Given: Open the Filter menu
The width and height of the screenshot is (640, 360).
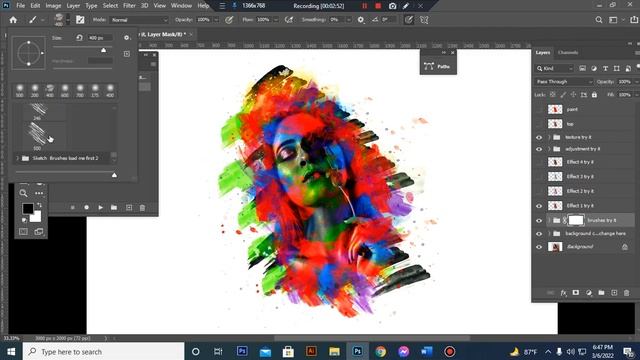Looking at the screenshot, I should pyautogui.click(x=129, y=6).
